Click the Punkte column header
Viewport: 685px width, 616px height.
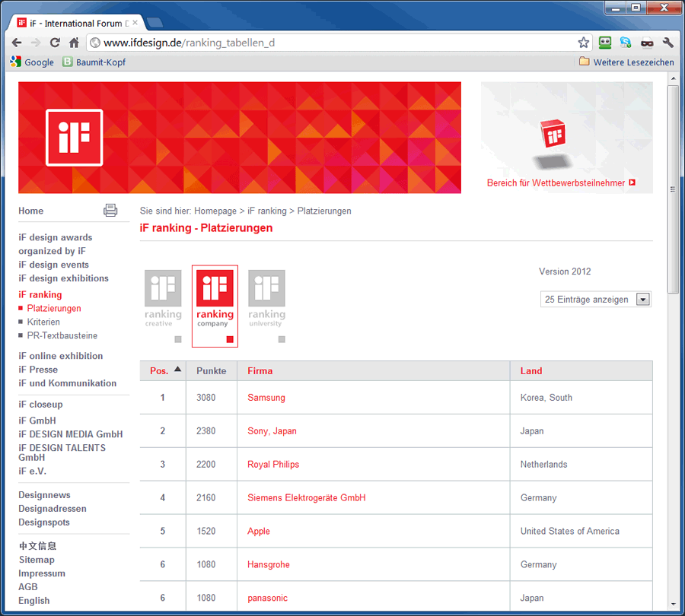tap(212, 371)
